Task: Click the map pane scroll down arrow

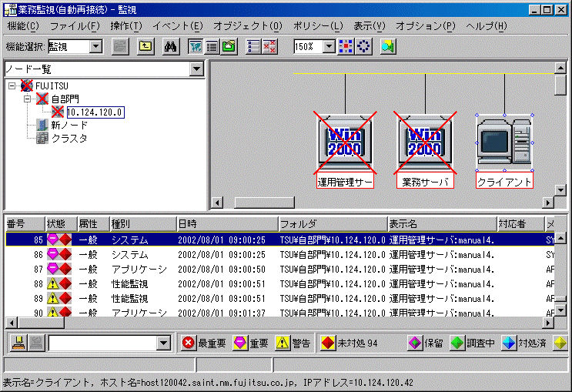Action: [560, 189]
